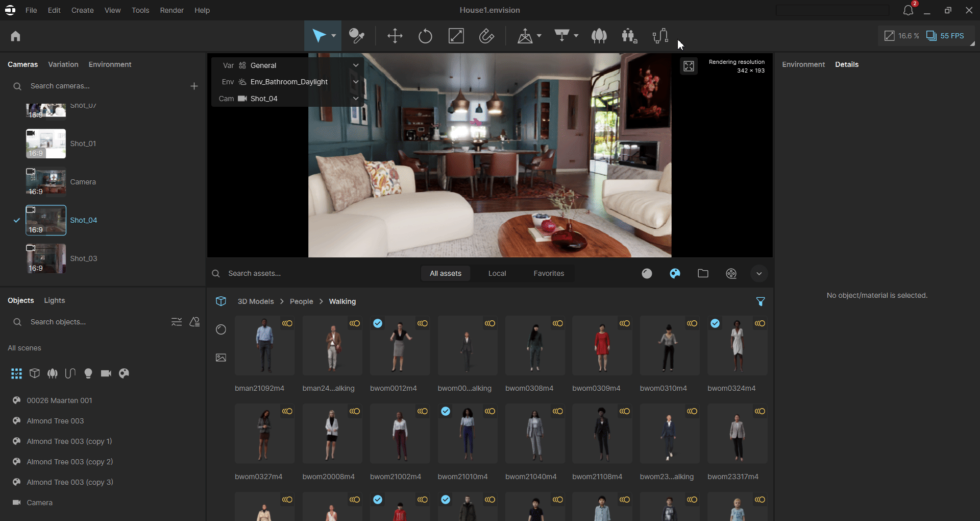
Task: Filter objects list by cameras
Action: pos(106,373)
